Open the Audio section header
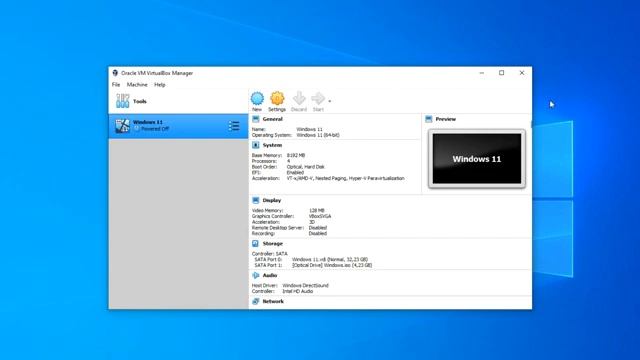The width and height of the screenshot is (640, 360). [270, 276]
